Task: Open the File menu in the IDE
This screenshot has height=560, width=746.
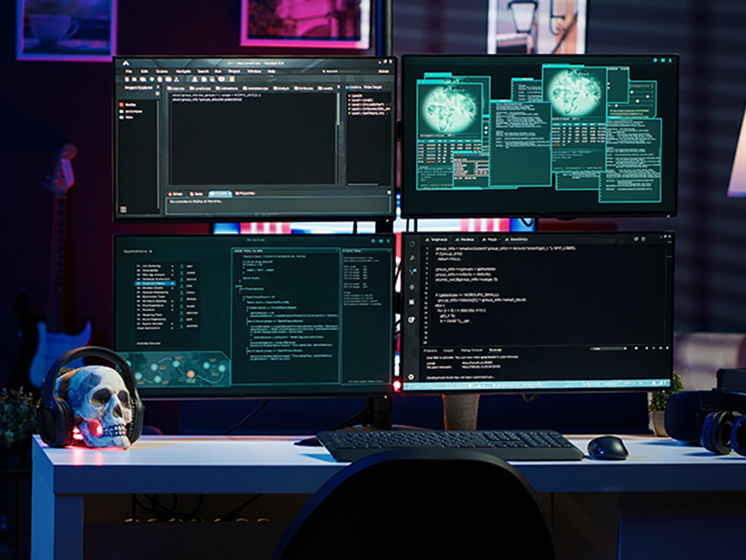Action: point(128,71)
